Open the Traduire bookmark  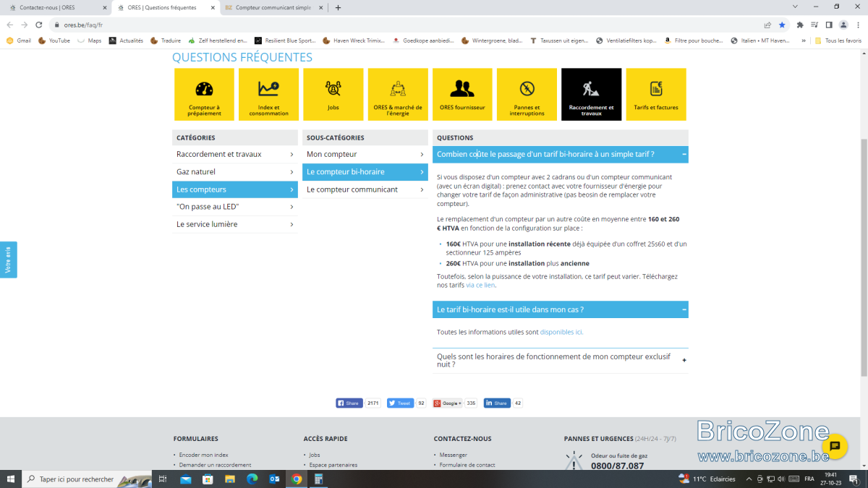pyautogui.click(x=166, y=40)
